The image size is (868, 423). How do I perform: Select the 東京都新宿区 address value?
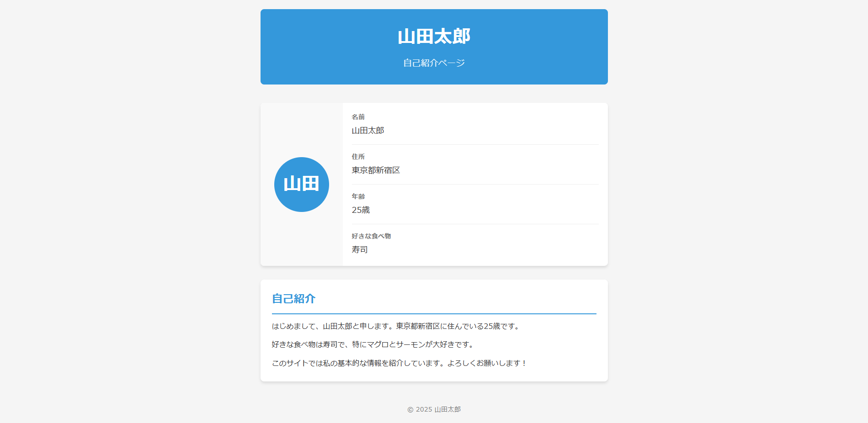(x=376, y=170)
